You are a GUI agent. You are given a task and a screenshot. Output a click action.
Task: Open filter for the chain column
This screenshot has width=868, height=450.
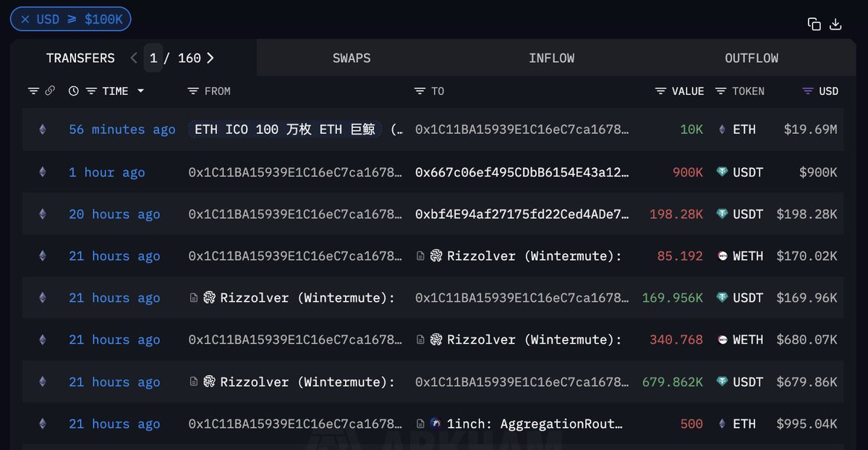[33, 91]
